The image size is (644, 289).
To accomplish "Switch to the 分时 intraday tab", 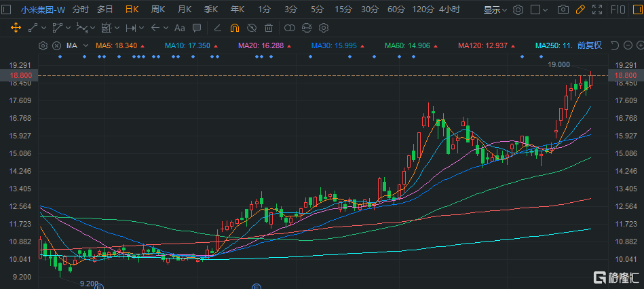I will point(80,9).
